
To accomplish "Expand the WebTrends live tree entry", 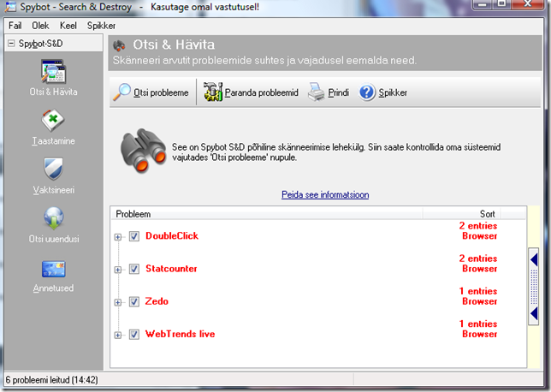I will 118,335.
